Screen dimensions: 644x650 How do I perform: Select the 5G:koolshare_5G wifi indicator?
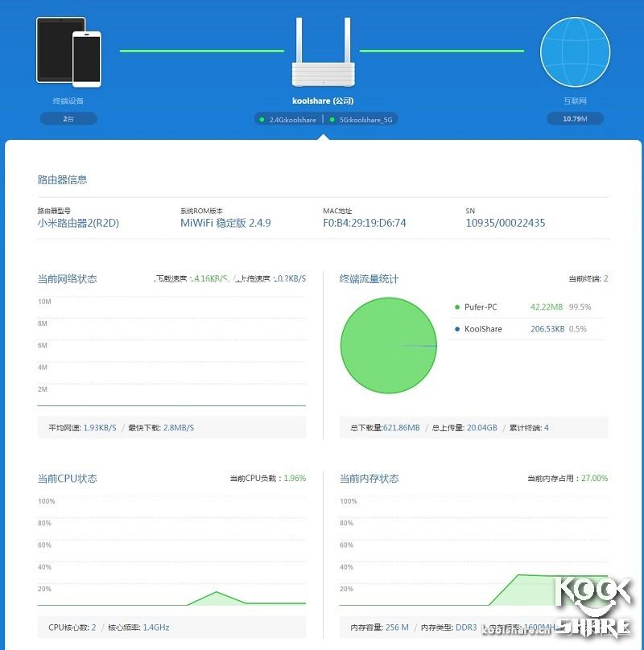point(361,120)
